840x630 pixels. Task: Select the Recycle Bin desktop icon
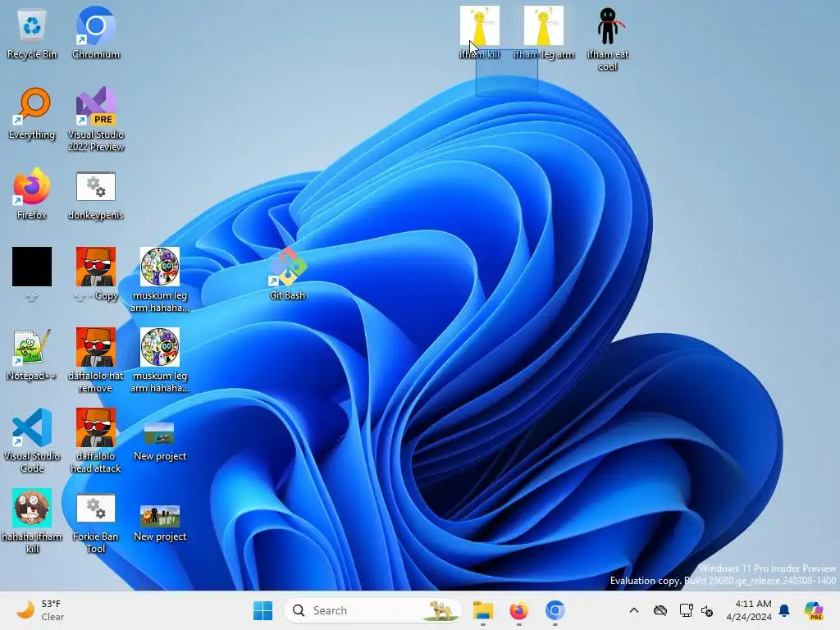(x=32, y=34)
